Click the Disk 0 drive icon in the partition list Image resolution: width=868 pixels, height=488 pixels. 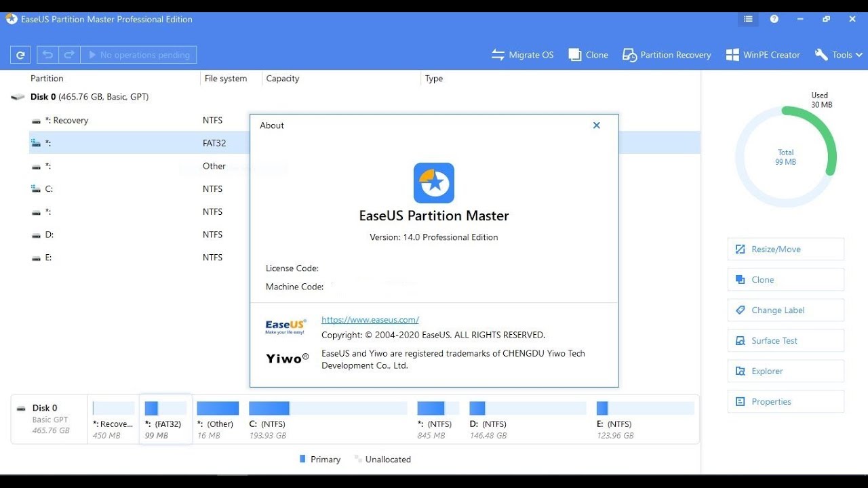(18, 97)
